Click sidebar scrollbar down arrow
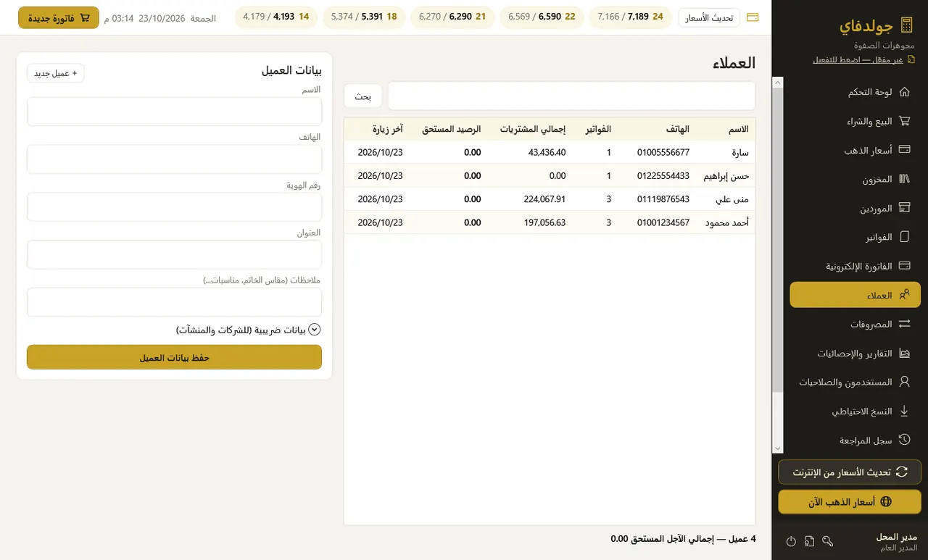 778,449
